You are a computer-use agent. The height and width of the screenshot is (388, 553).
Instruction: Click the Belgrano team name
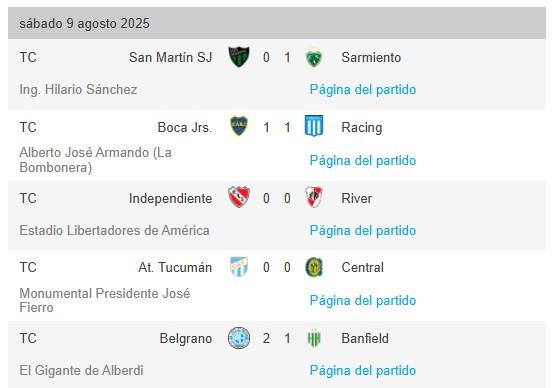pos(186,339)
